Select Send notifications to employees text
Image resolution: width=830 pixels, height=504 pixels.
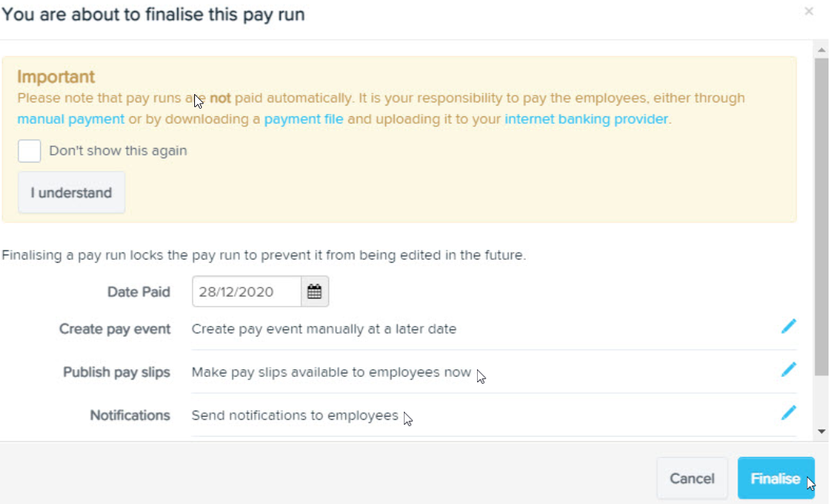(x=295, y=415)
